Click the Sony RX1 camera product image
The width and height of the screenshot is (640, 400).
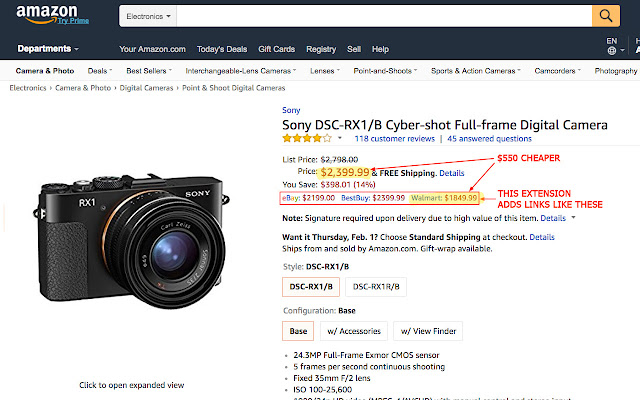(131, 240)
